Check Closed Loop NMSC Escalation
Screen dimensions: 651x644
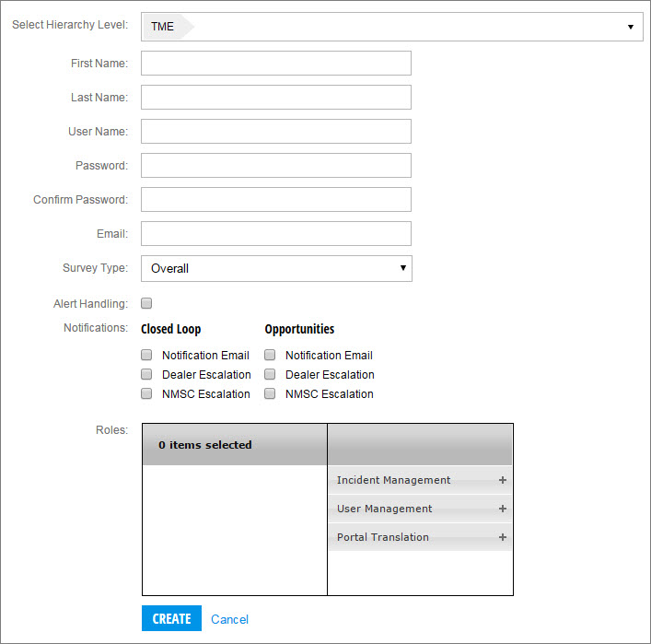[146, 393]
